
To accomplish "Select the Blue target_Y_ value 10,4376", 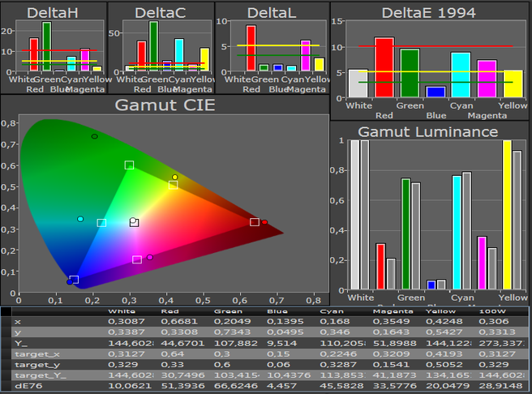I will click(x=289, y=375).
